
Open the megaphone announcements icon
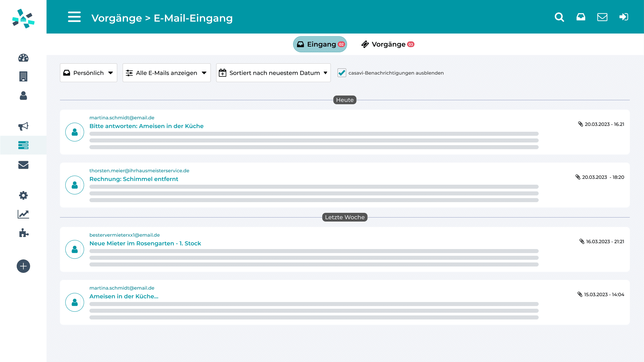[x=23, y=126]
